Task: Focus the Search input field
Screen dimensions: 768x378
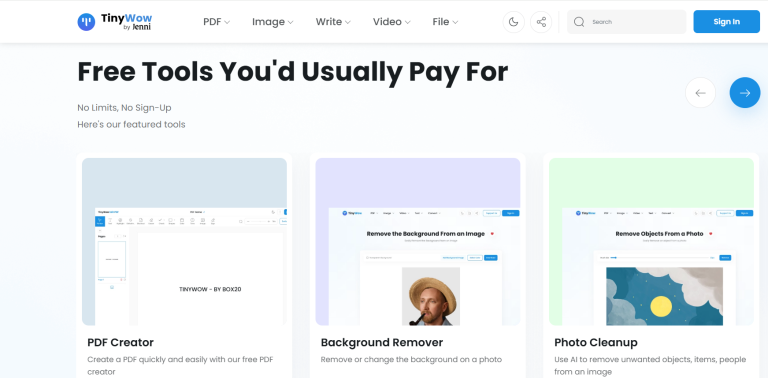Action: point(626,22)
